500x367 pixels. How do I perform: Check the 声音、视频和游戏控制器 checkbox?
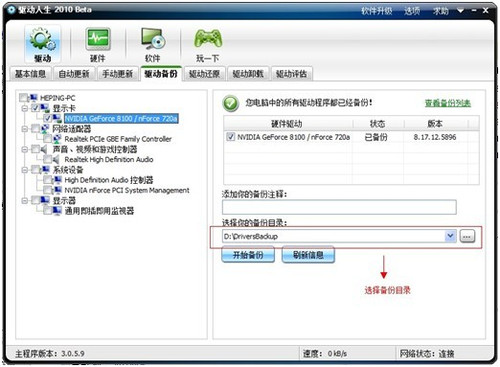point(35,149)
